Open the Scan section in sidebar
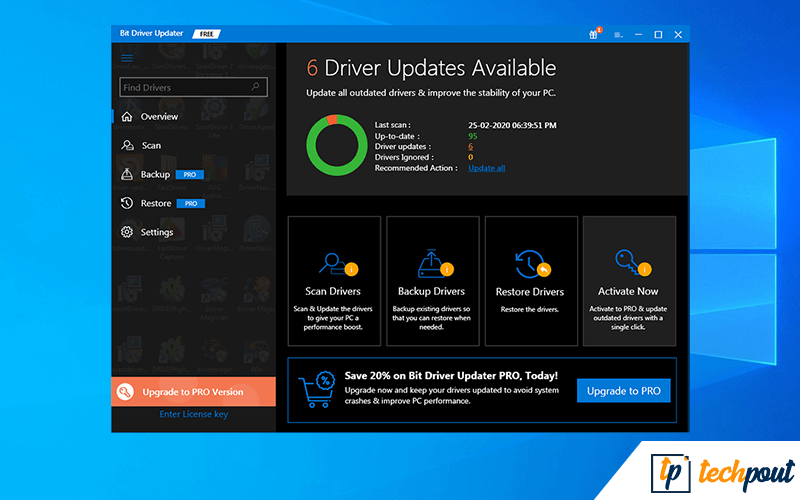This screenshot has width=800, height=500. [x=150, y=146]
